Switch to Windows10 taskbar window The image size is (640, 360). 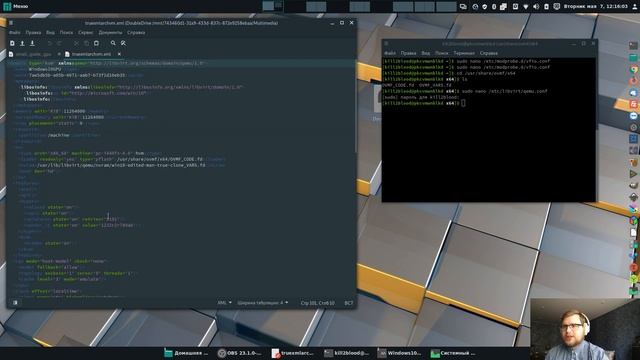[399, 353]
